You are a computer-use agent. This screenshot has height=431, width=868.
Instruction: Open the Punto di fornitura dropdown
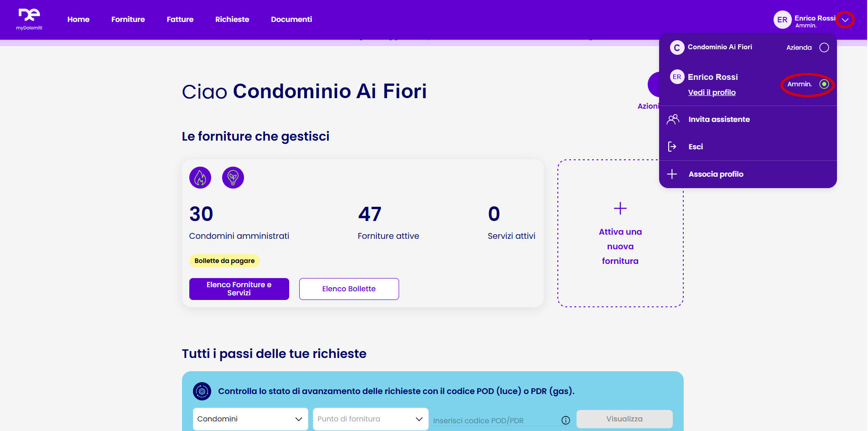(370, 419)
